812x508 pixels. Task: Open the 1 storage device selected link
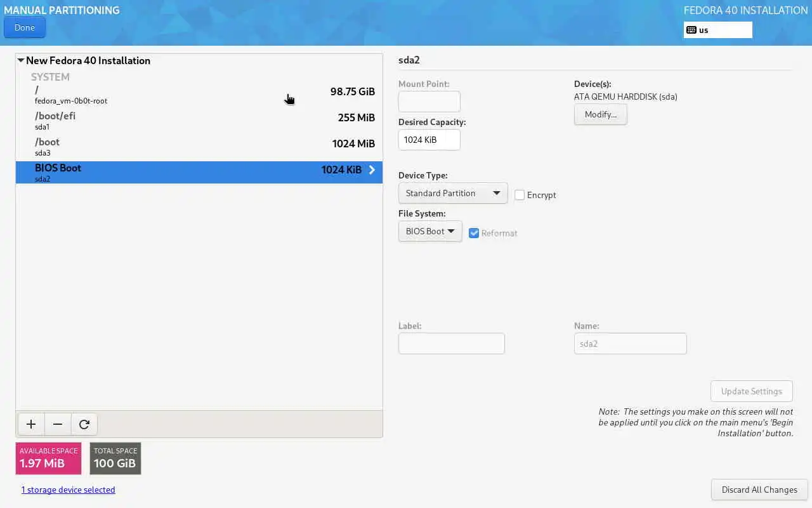69,490
